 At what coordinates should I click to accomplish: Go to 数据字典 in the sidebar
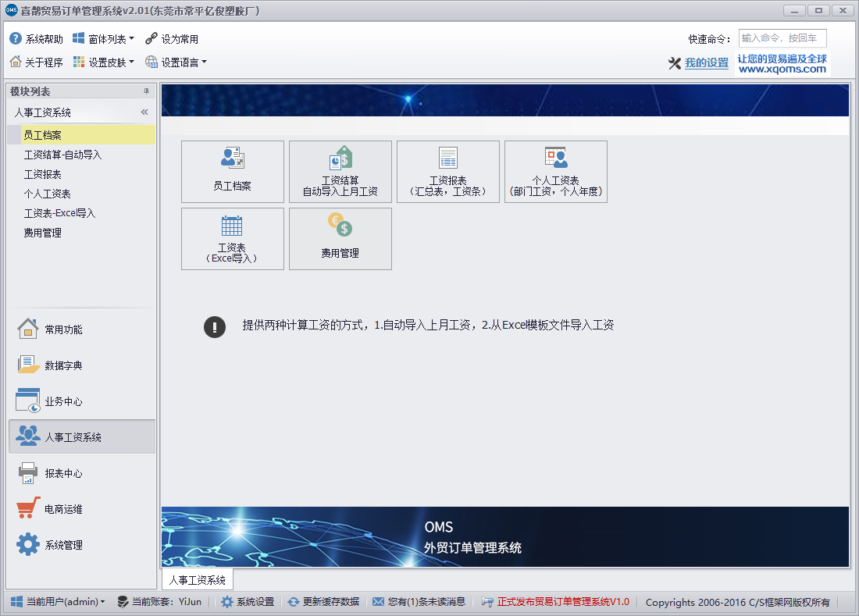(82, 365)
